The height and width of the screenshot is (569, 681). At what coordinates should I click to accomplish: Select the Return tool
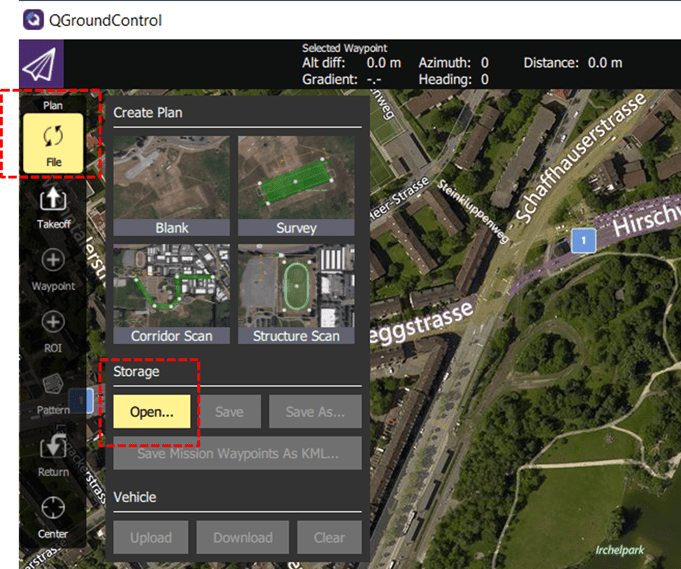click(53, 456)
